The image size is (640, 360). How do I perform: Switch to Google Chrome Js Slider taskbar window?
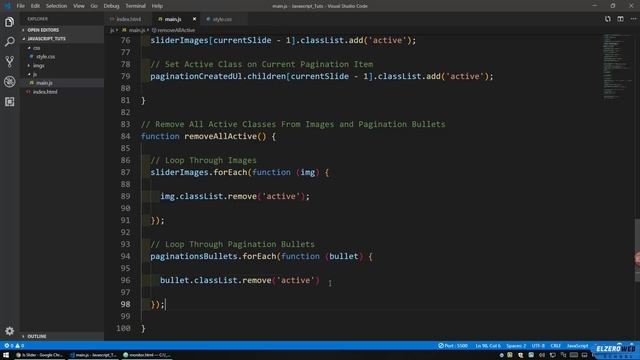coord(39,355)
